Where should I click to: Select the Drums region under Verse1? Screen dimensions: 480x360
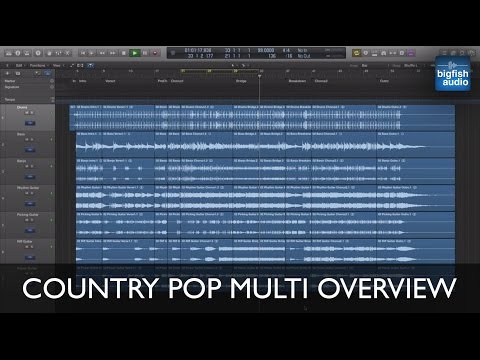pyautogui.click(x=128, y=118)
